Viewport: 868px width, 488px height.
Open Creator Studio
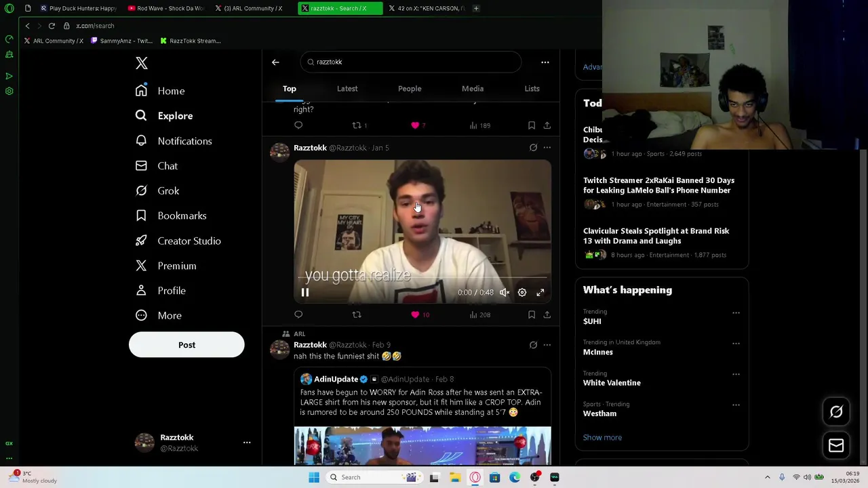(178, 241)
